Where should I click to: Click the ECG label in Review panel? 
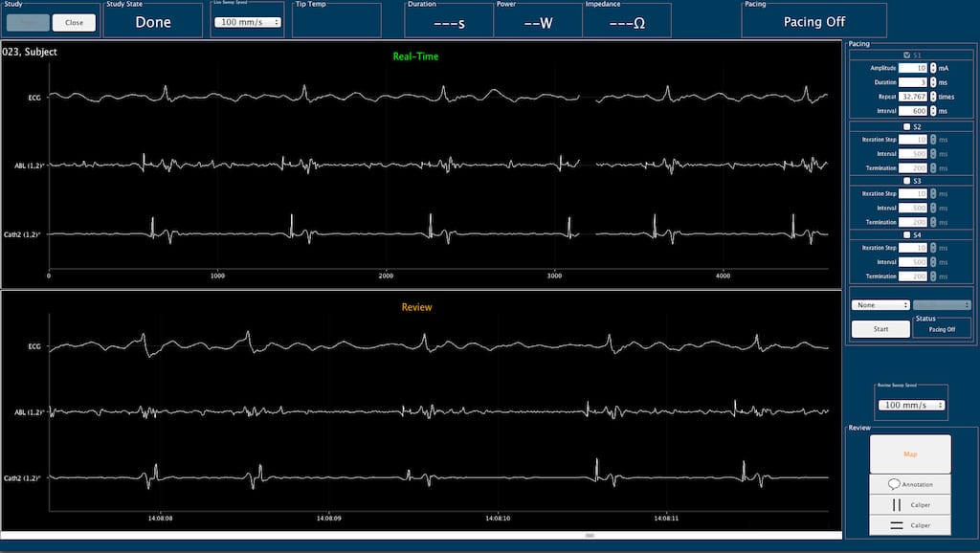tap(34, 346)
